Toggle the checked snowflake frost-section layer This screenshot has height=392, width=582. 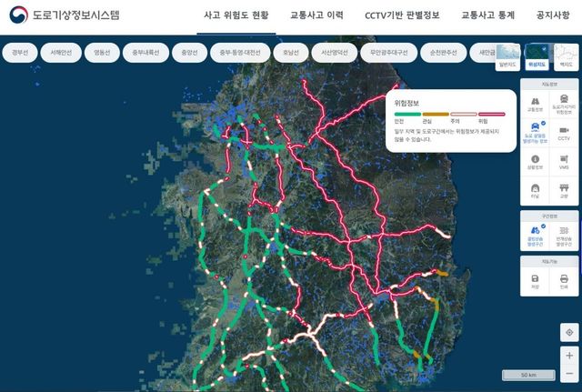[x=536, y=230]
